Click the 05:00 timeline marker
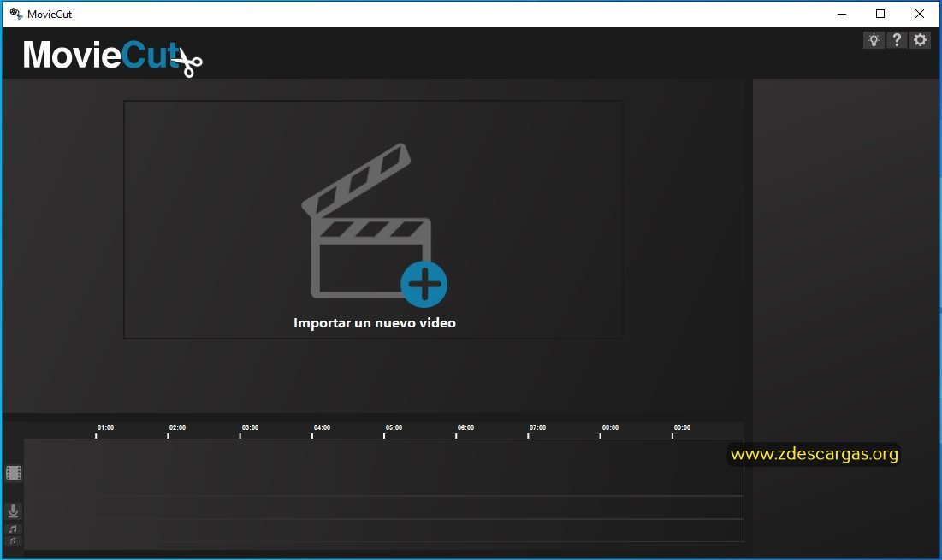 (394, 428)
